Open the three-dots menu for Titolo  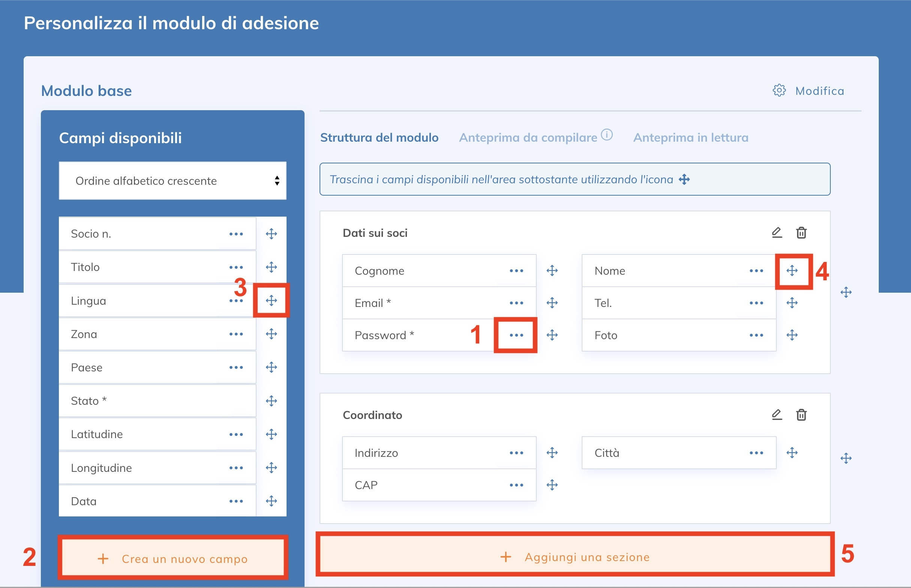[x=236, y=267]
